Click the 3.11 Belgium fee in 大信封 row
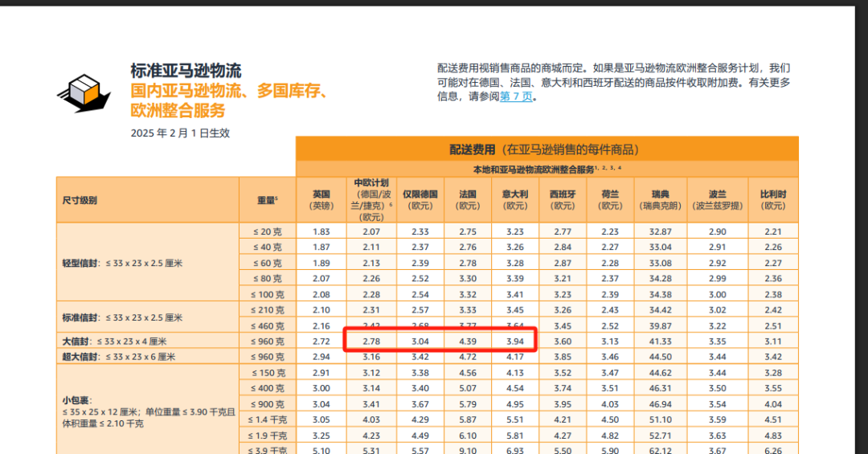Viewport: 868px width, 454px height. [773, 342]
